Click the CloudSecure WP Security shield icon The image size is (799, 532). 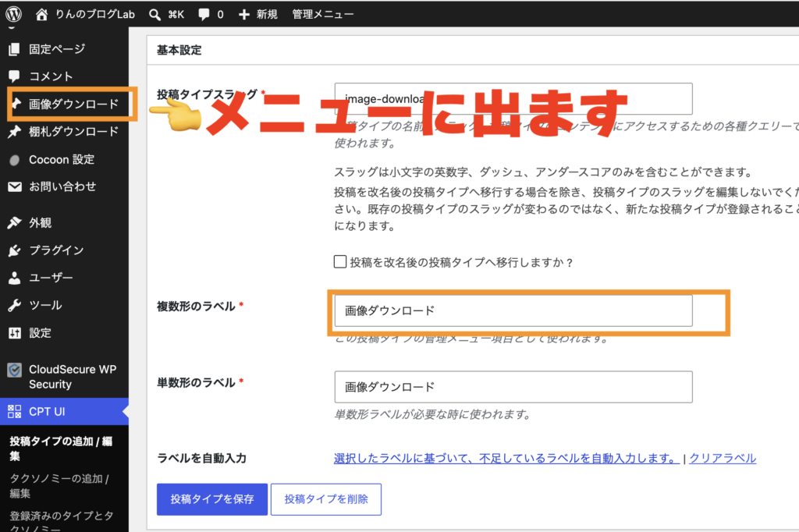[14, 370]
